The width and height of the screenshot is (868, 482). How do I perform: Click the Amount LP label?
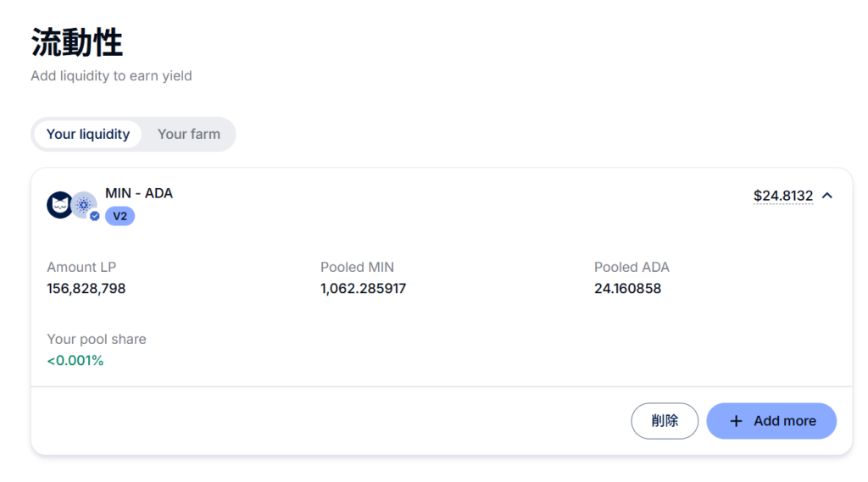[x=81, y=267]
